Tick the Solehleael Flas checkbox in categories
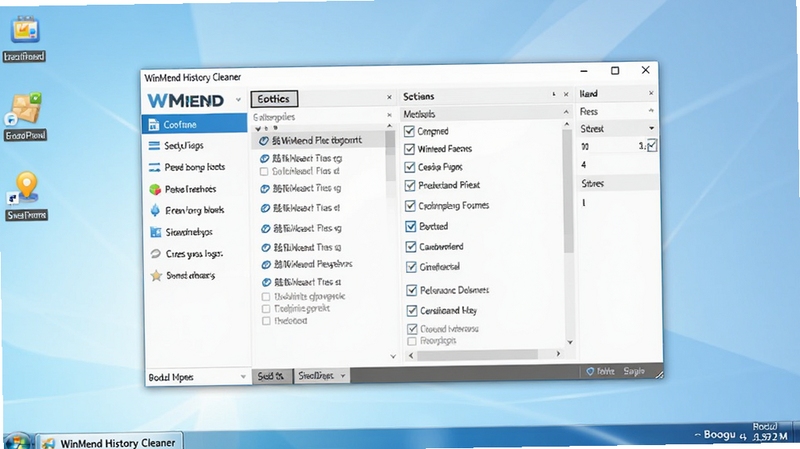This screenshot has width=800, height=449. tap(264, 171)
